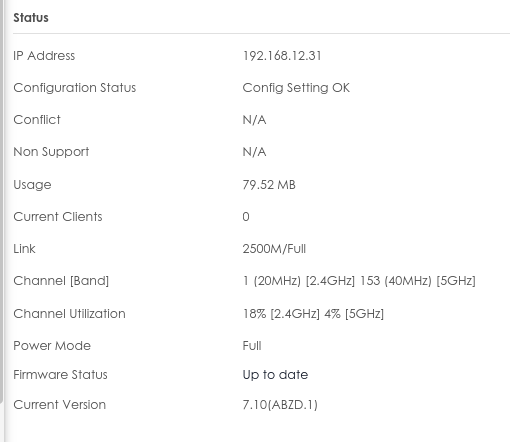
Task: Click the Non Support label
Action: [51, 152]
